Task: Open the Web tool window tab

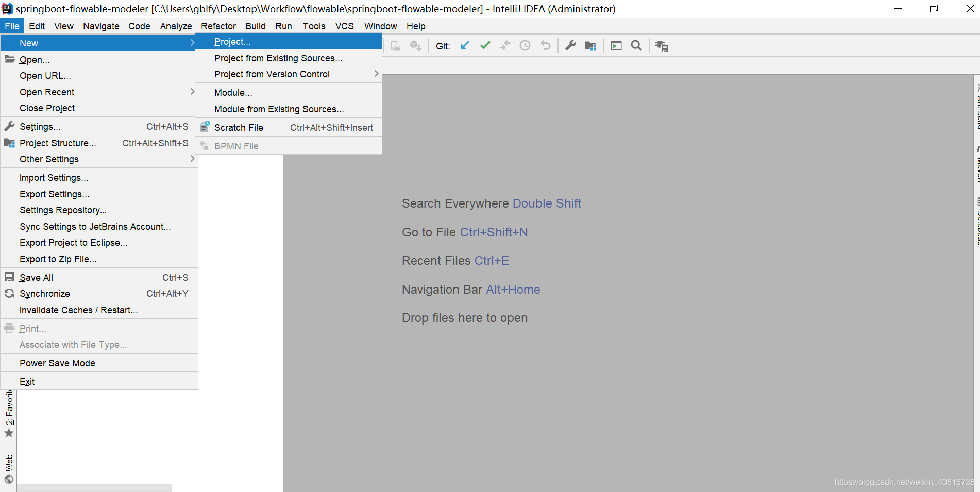Action: pos(9,469)
